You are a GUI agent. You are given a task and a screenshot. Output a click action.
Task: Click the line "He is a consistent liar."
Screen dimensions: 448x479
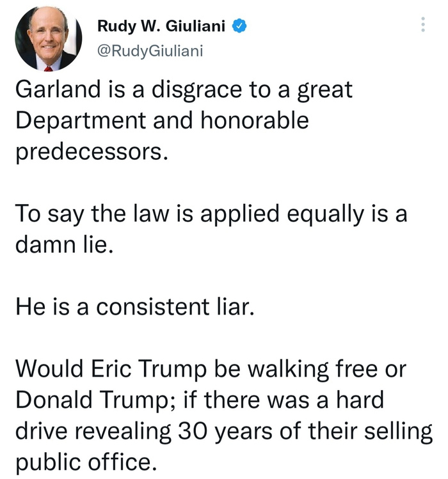134,307
